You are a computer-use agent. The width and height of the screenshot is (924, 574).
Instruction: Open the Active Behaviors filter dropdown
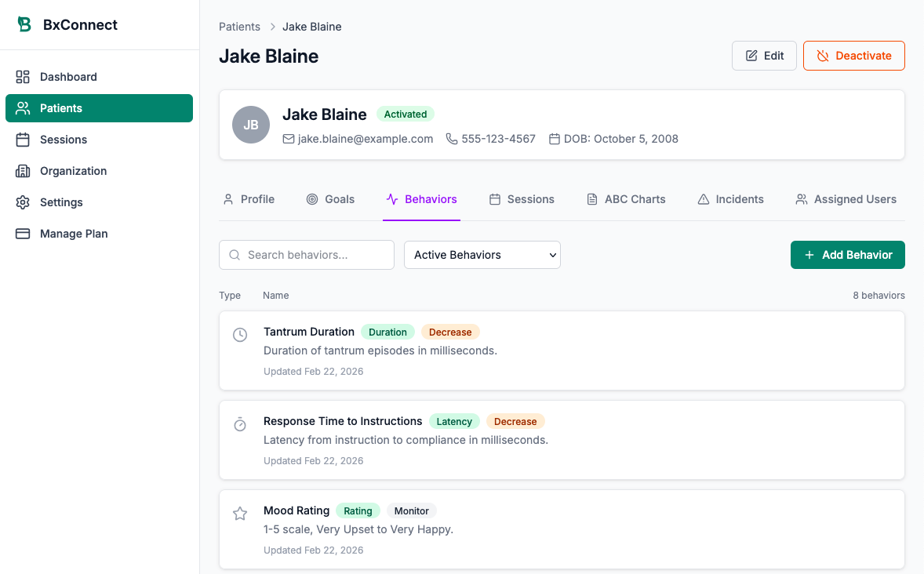482,255
